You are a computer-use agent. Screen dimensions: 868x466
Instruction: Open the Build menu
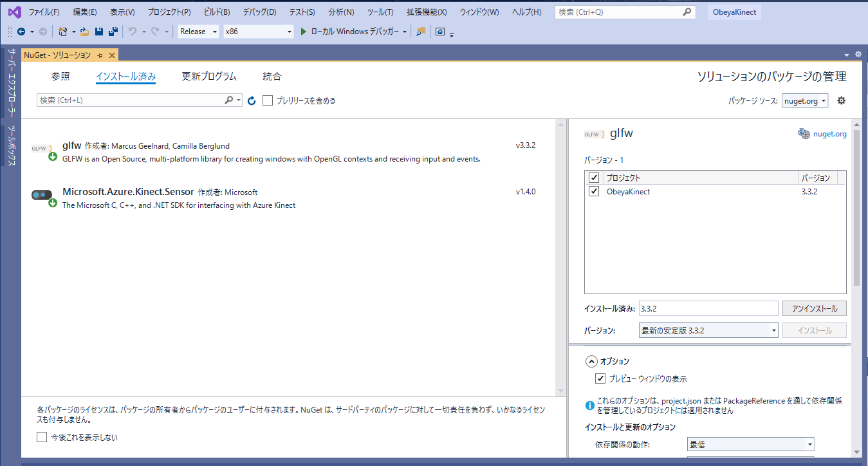(217, 12)
